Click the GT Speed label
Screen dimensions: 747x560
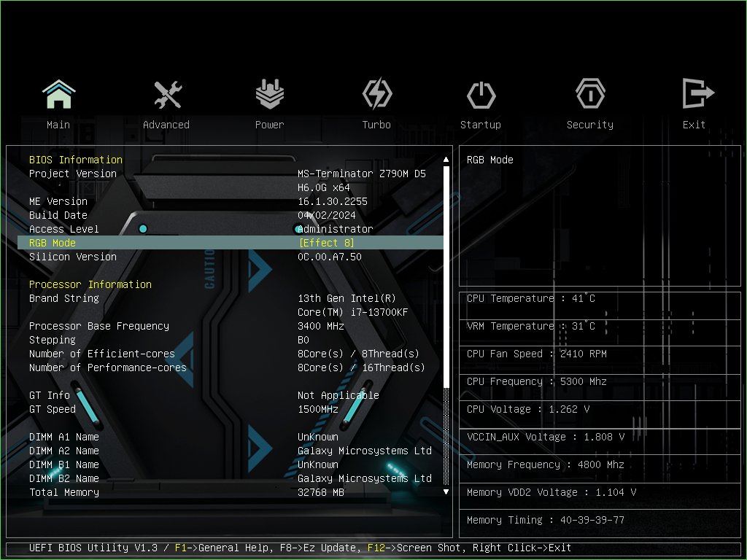(53, 408)
